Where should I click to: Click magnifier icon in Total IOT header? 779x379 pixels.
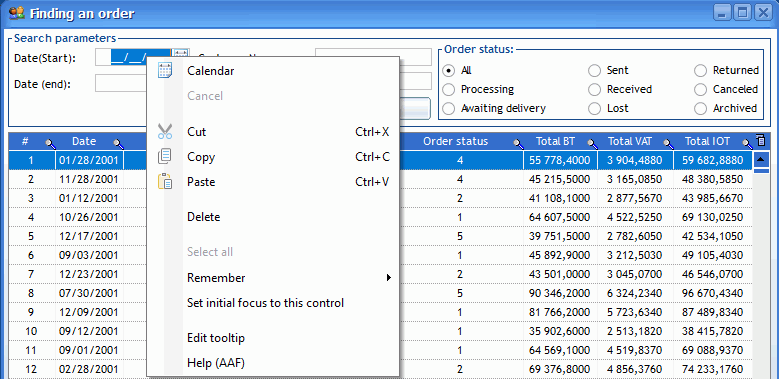[747, 144]
